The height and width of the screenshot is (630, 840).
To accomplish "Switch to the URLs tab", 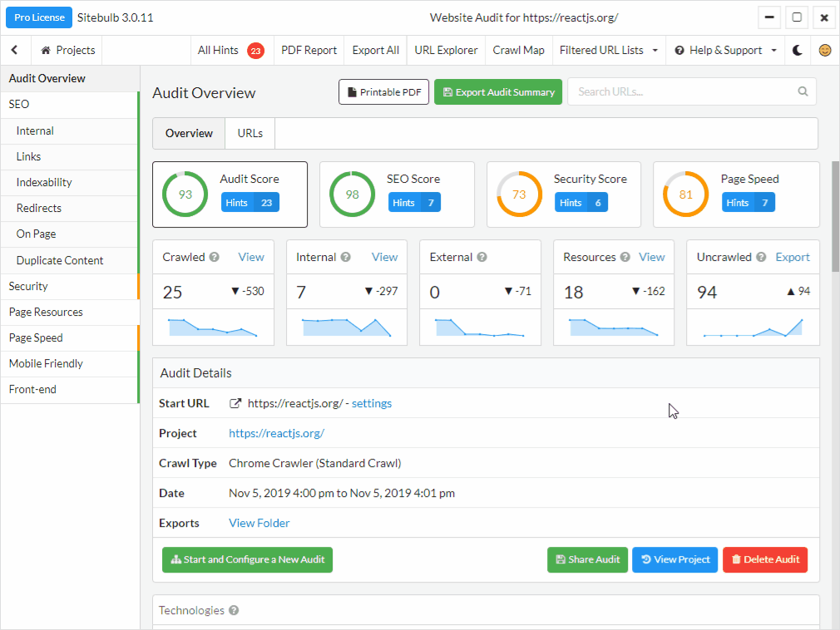I will 250,133.
